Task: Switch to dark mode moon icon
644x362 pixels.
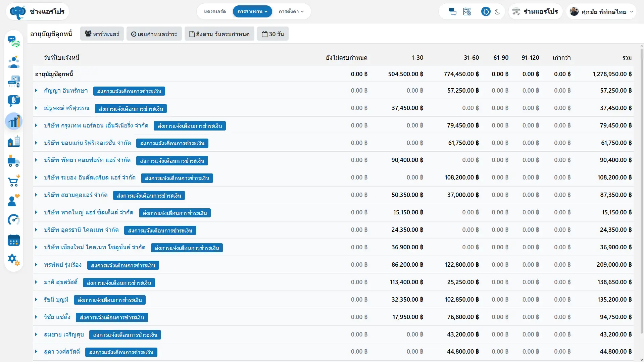Action: 497,12
